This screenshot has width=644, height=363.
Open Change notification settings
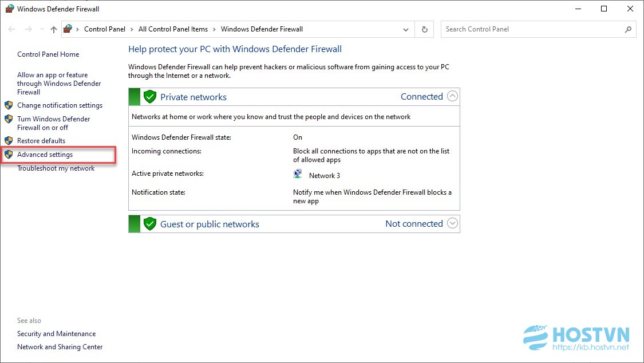pos(60,105)
